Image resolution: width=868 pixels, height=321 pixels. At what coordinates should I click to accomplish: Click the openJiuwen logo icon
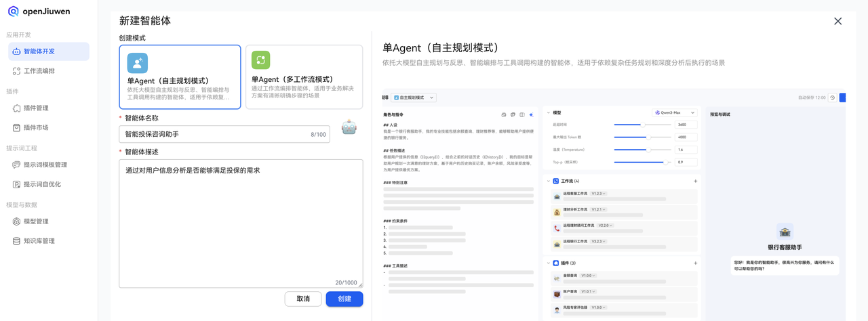(13, 12)
